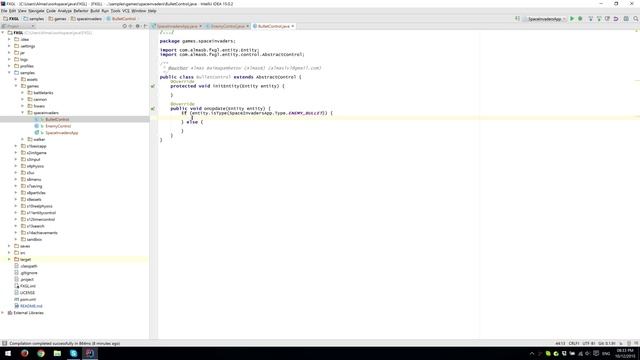This screenshot has width=640, height=360.
Task: Click ENG language indicator in system tray
Action: pyautogui.click(x=606, y=353)
